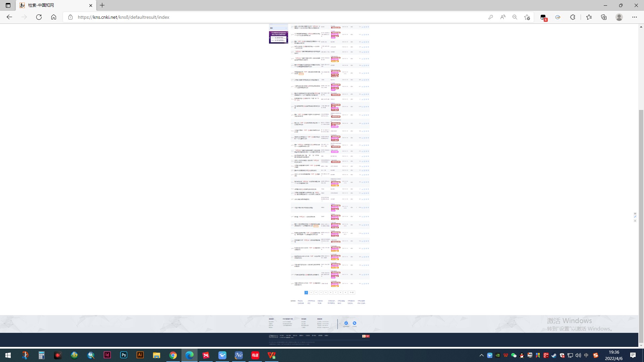Go to page 2 of the search results
This screenshot has height=362, width=644.
[x=311, y=293]
